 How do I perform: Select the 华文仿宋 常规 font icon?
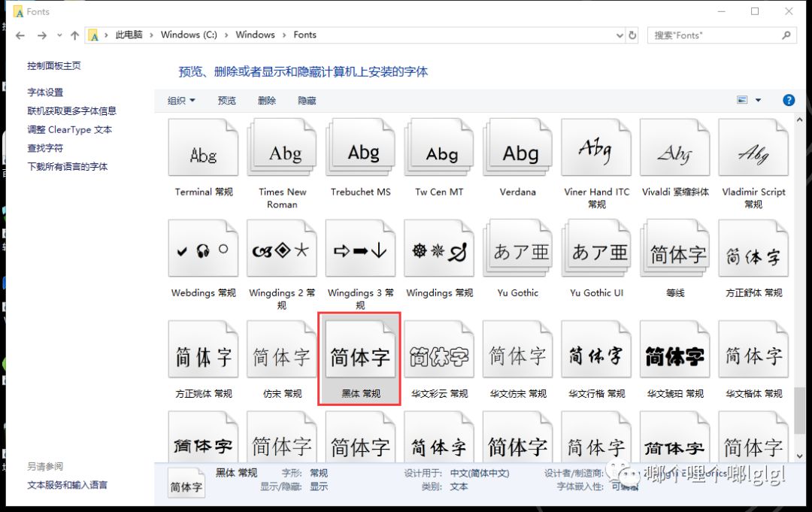point(518,350)
